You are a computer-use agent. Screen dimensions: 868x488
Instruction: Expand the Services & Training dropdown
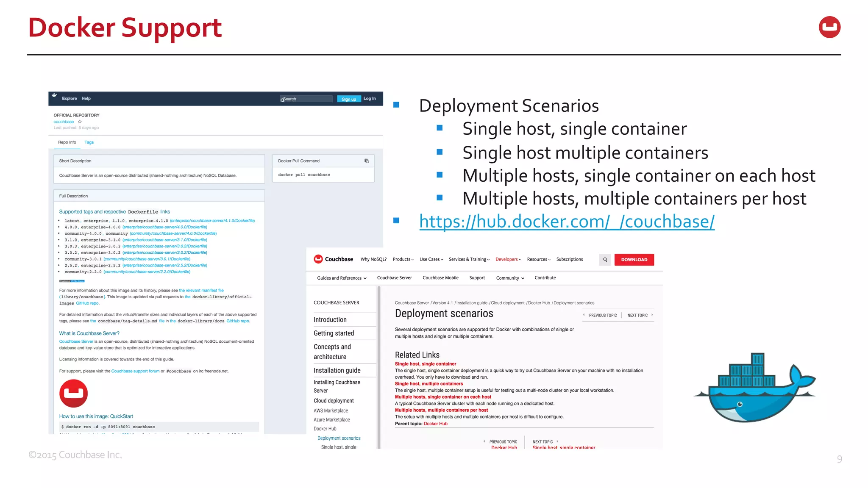pyautogui.click(x=469, y=260)
